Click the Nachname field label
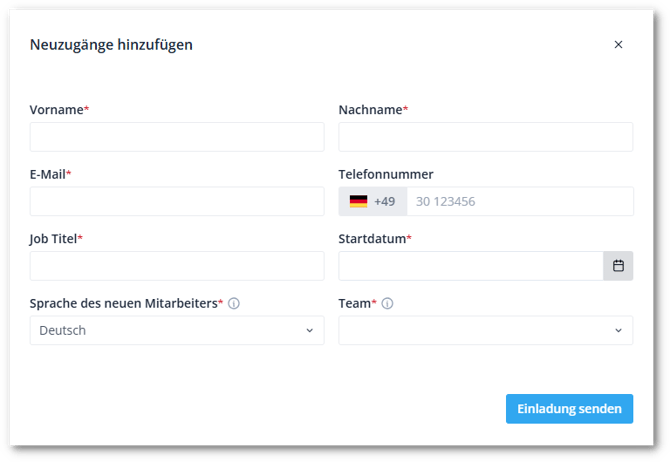The width and height of the screenshot is (670, 462). click(371, 110)
